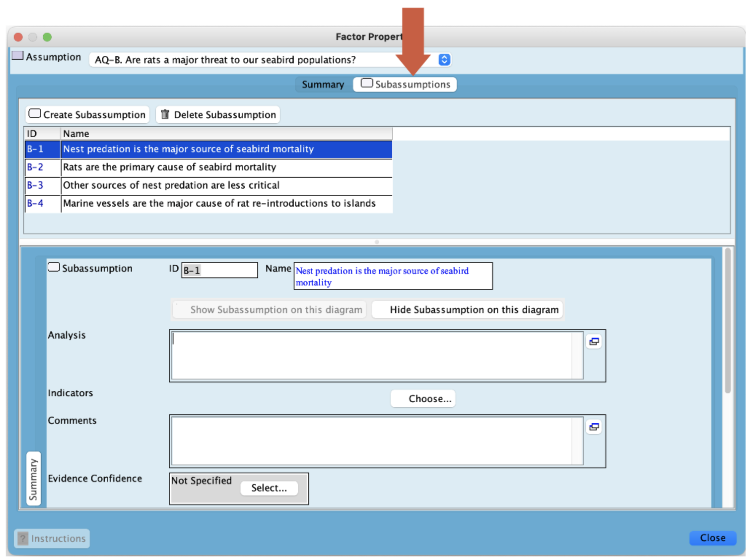Open Evidence Confidence Select... chooser

pos(269,488)
